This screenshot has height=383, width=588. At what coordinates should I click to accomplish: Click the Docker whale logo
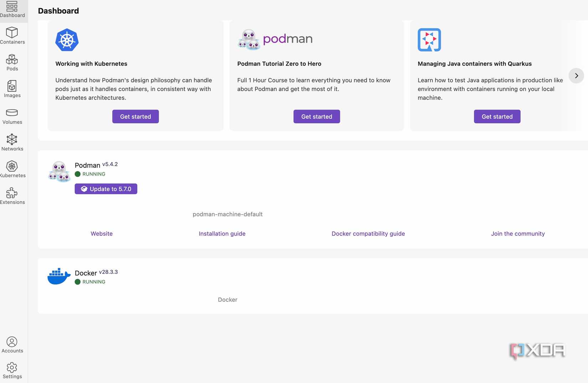pos(59,276)
